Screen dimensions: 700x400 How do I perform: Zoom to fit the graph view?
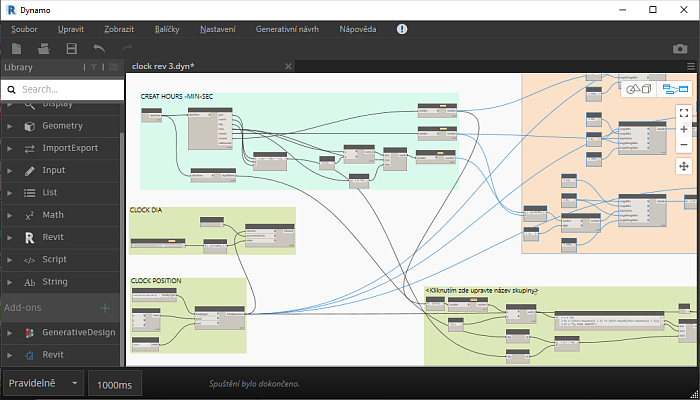684,113
